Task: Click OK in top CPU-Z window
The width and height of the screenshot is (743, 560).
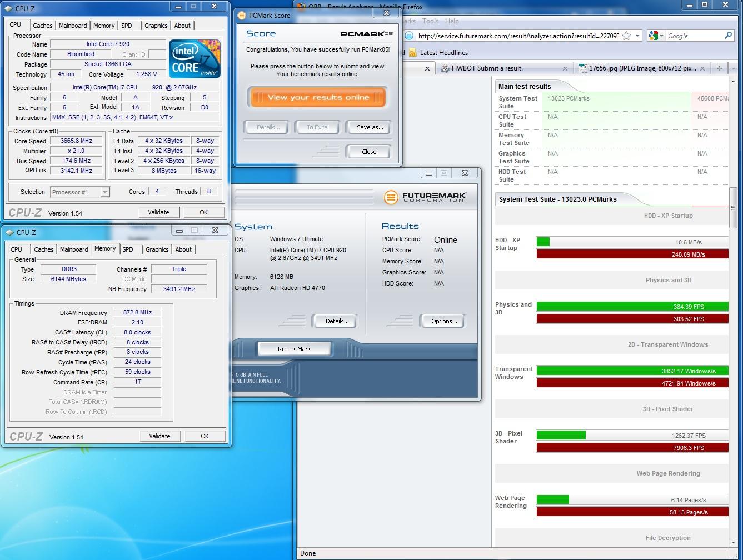Action: point(203,212)
